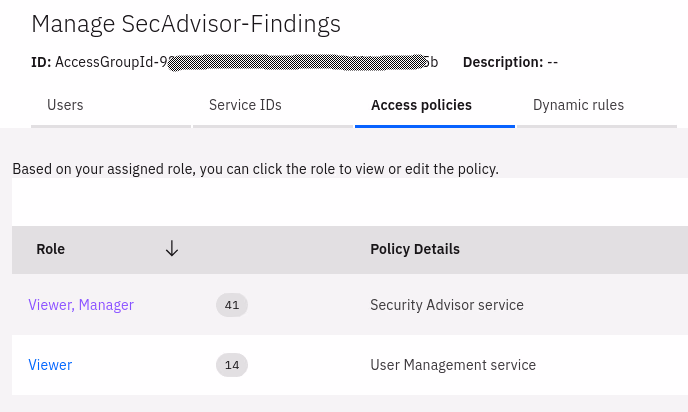688x412 pixels.
Task: Select the Access policies tab
Action: tap(421, 105)
